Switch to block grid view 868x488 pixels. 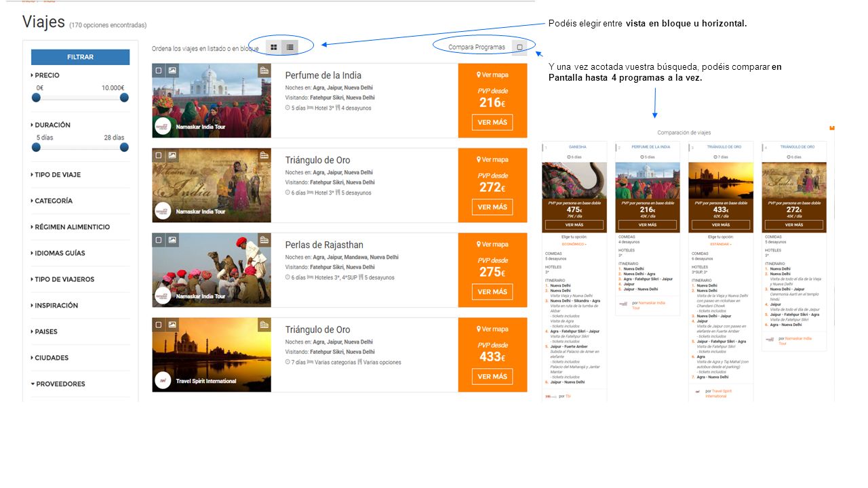point(274,47)
